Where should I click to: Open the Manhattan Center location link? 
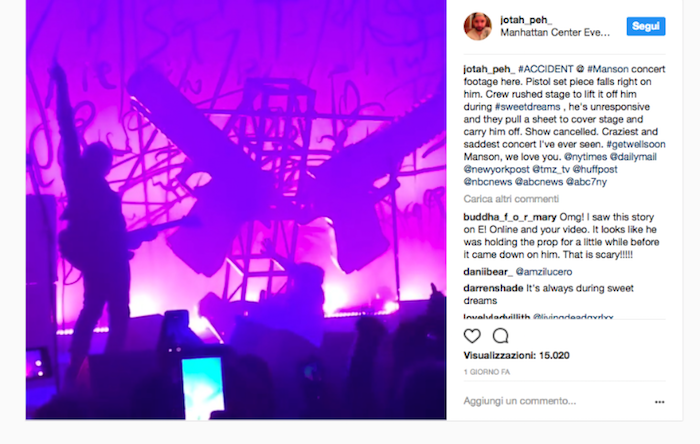click(x=555, y=33)
